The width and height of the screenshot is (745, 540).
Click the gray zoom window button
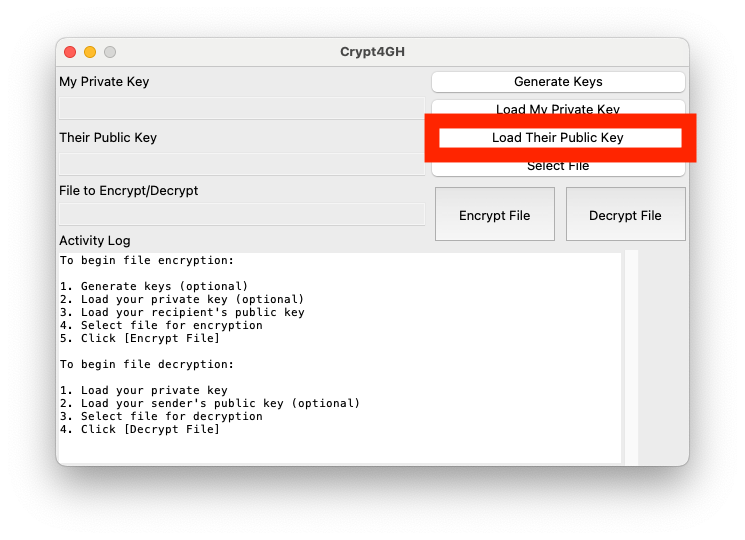click(x=110, y=52)
